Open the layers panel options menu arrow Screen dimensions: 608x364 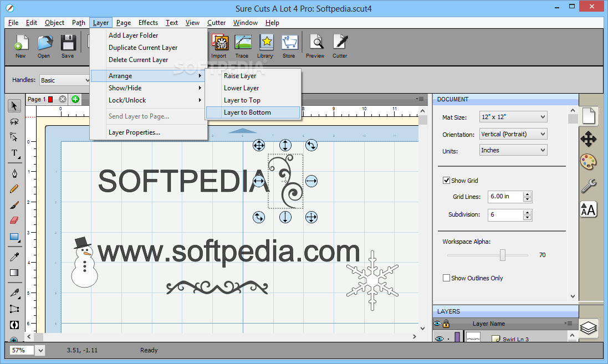(x=568, y=324)
